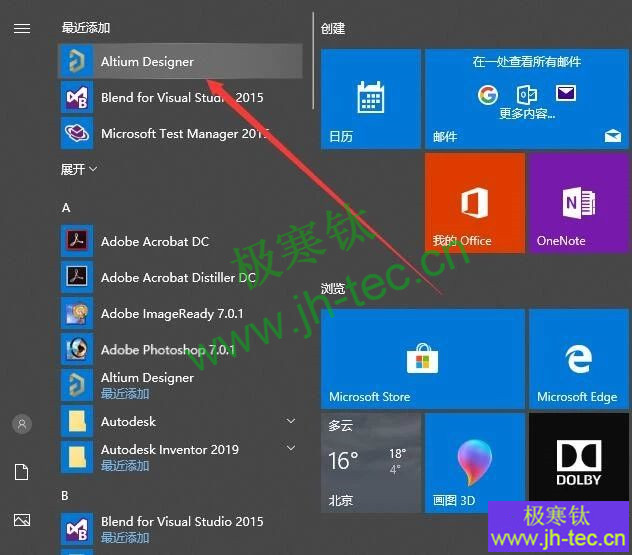The height and width of the screenshot is (555, 632).
Task: Expand the Autodesk Inventor 2019 folder chevron
Action: click(291, 448)
